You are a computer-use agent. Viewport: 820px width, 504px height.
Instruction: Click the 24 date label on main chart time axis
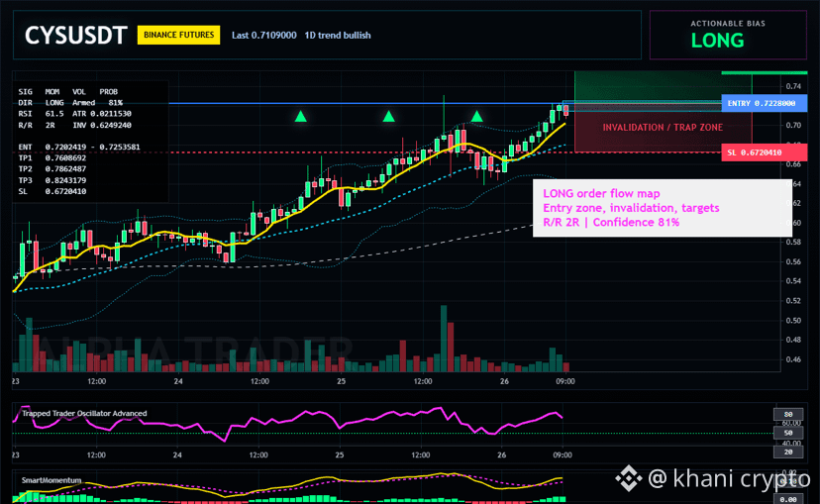178,381
